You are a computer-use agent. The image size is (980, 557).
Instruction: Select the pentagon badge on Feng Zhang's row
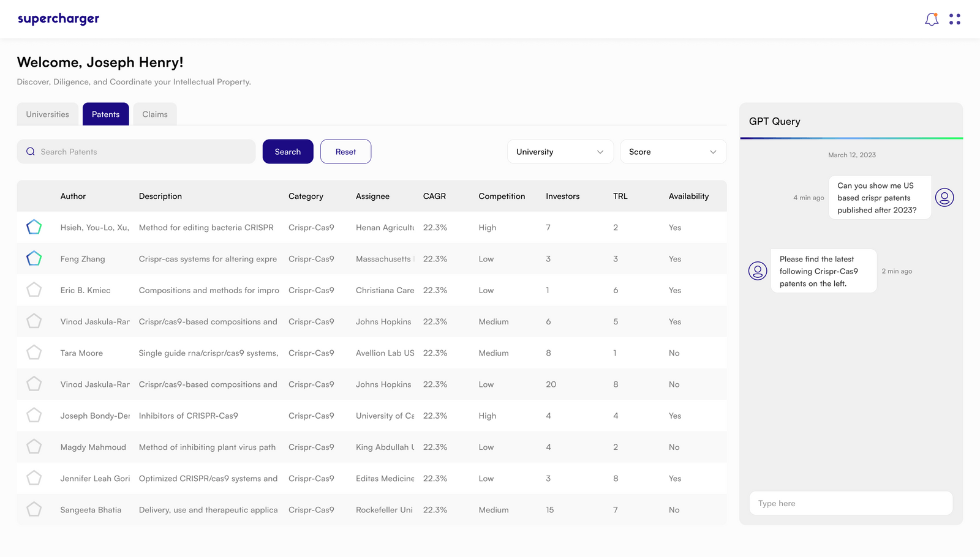(x=34, y=258)
